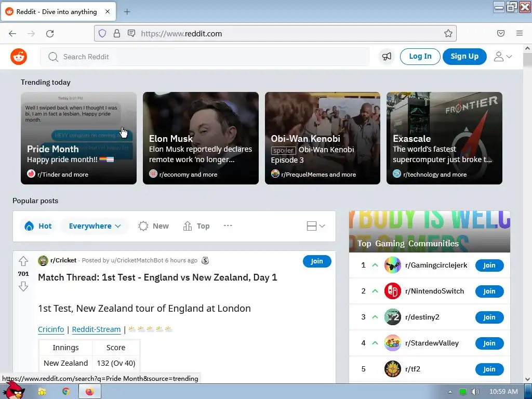The image size is (532, 399).
Task: Upvote the Cricket match thread post
Action: [x=23, y=261]
